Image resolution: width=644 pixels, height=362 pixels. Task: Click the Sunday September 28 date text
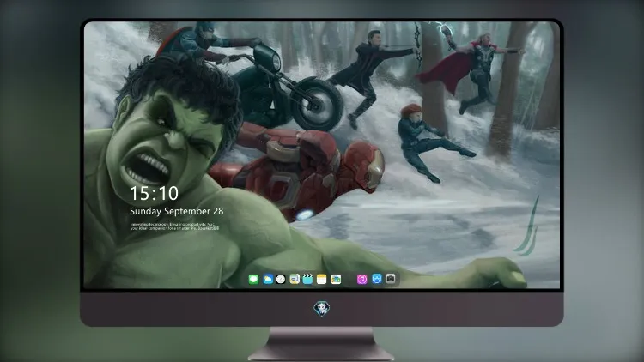coord(177,211)
